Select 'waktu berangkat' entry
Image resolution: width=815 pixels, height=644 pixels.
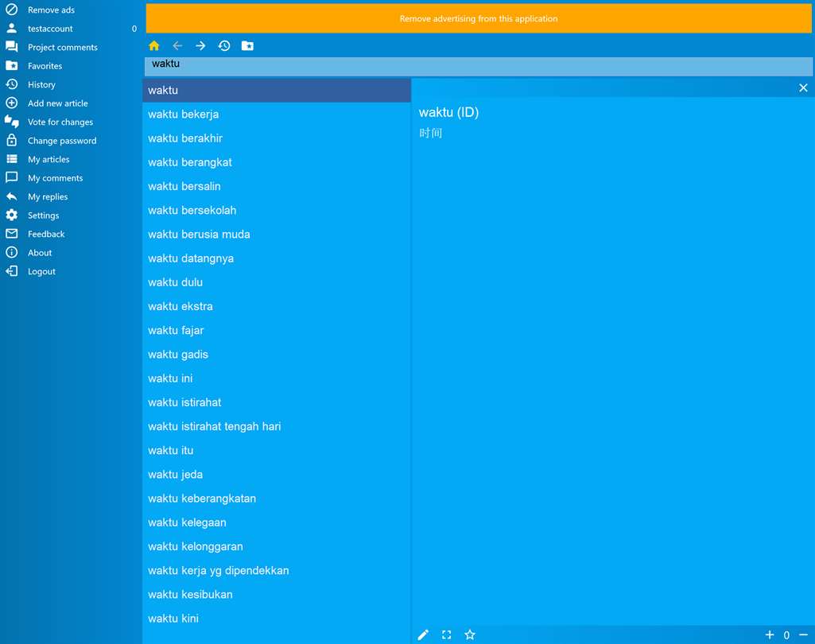277,162
